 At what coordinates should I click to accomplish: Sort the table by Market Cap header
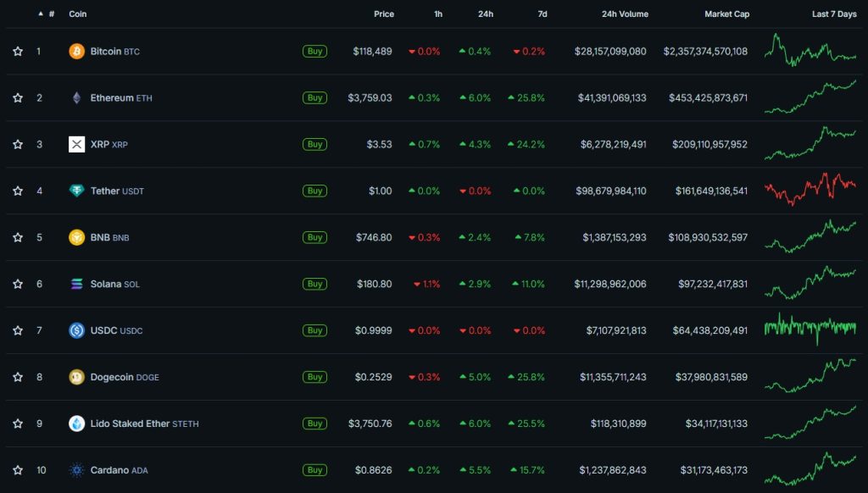[726, 14]
